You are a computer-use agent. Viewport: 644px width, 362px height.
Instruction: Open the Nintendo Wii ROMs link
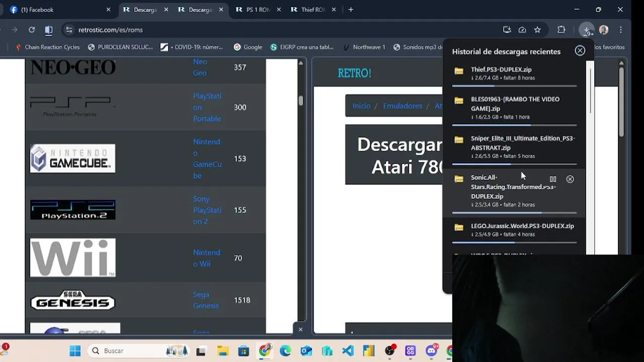206,258
